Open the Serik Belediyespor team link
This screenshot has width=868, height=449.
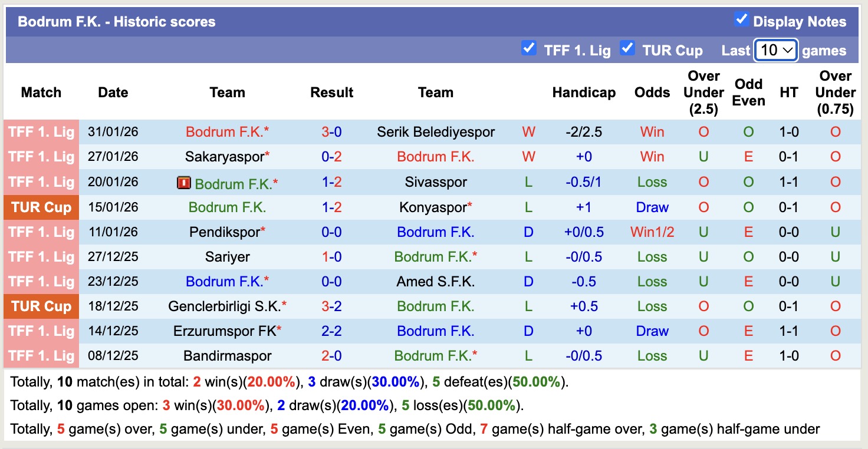[436, 132]
